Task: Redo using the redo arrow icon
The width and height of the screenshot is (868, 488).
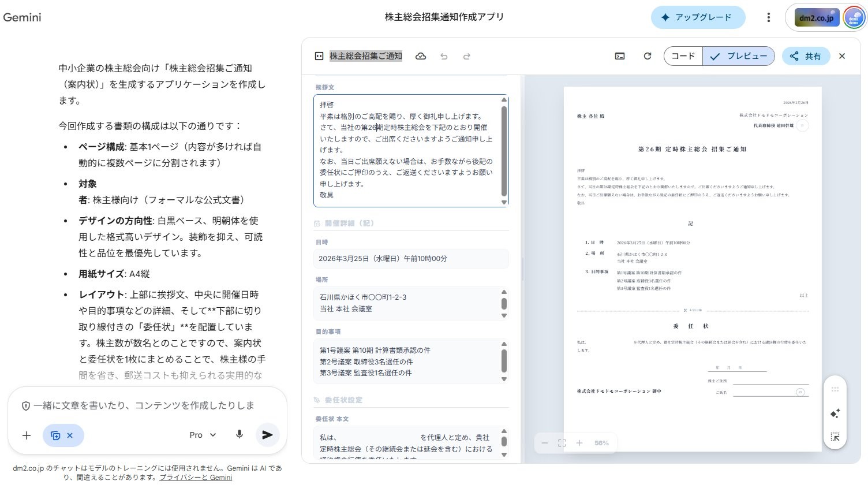Action: coord(466,56)
